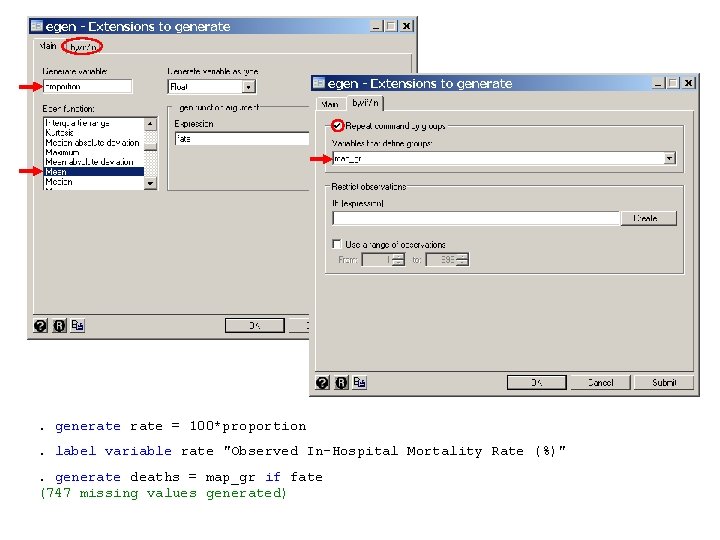Click the title bar icon of the back egen window

click(x=37, y=26)
